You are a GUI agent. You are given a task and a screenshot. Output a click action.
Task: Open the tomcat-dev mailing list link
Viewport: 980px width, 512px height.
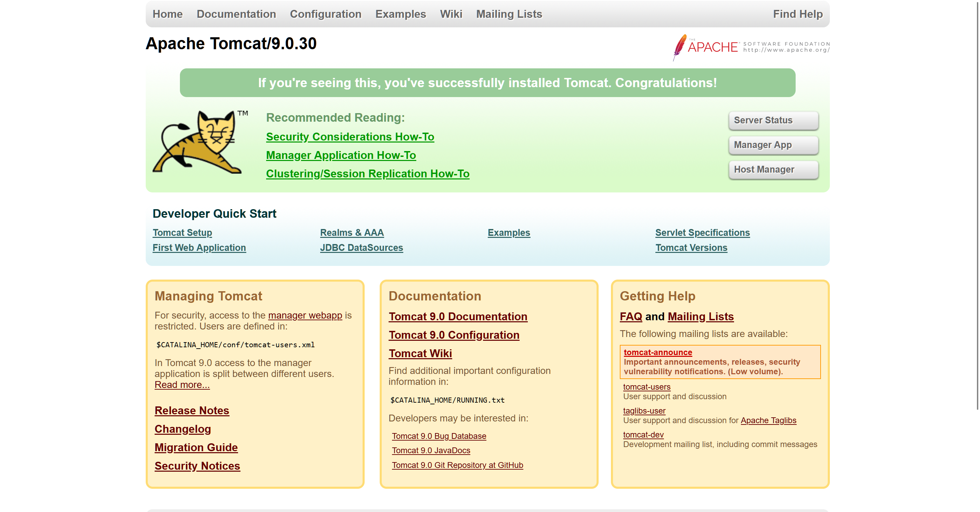point(643,435)
